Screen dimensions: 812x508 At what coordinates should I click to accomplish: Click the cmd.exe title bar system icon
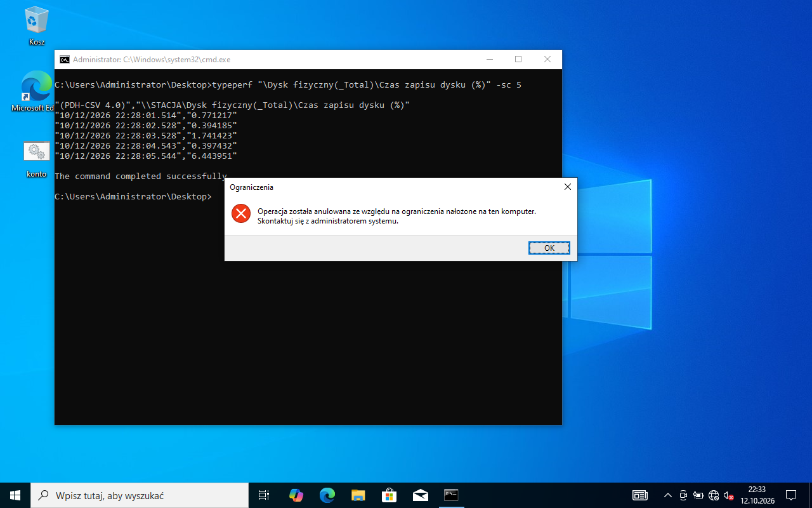pyautogui.click(x=65, y=60)
